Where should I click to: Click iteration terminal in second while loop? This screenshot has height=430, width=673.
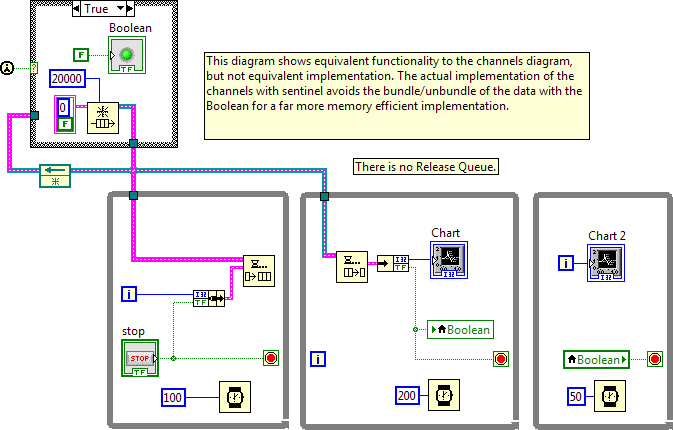(x=318, y=359)
